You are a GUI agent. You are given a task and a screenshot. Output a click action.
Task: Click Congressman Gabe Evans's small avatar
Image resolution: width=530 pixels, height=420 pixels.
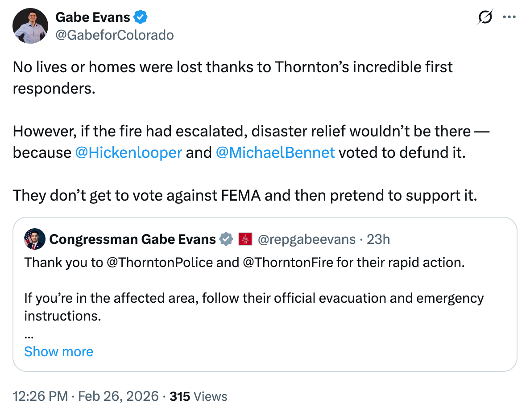tap(34, 239)
